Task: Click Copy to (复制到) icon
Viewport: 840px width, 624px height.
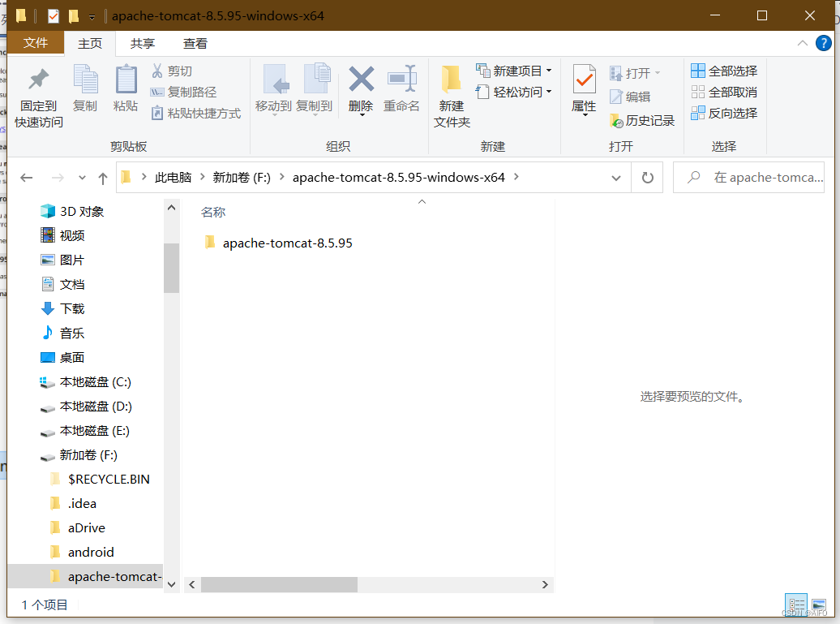Action: (315, 89)
